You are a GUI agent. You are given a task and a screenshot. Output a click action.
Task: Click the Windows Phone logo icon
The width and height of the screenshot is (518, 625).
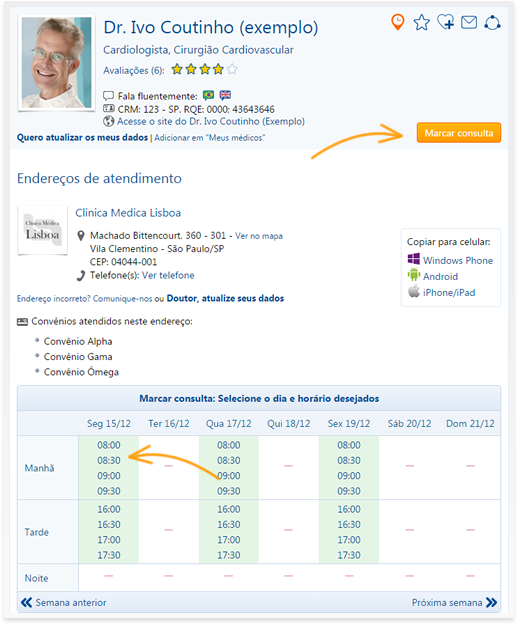point(414,259)
